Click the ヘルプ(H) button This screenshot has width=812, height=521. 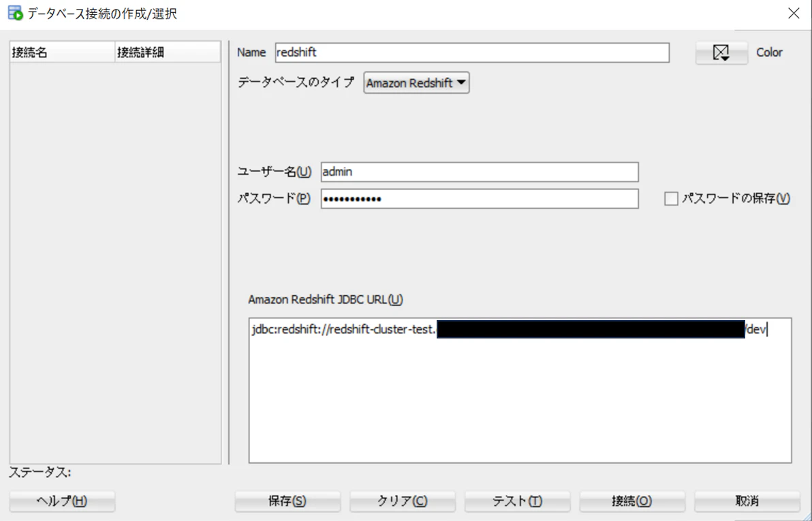pyautogui.click(x=62, y=501)
